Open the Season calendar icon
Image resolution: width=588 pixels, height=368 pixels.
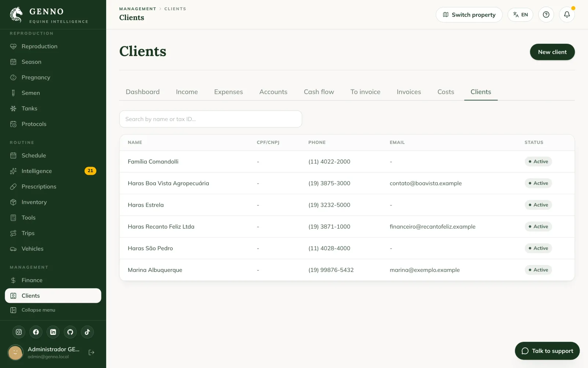13,62
